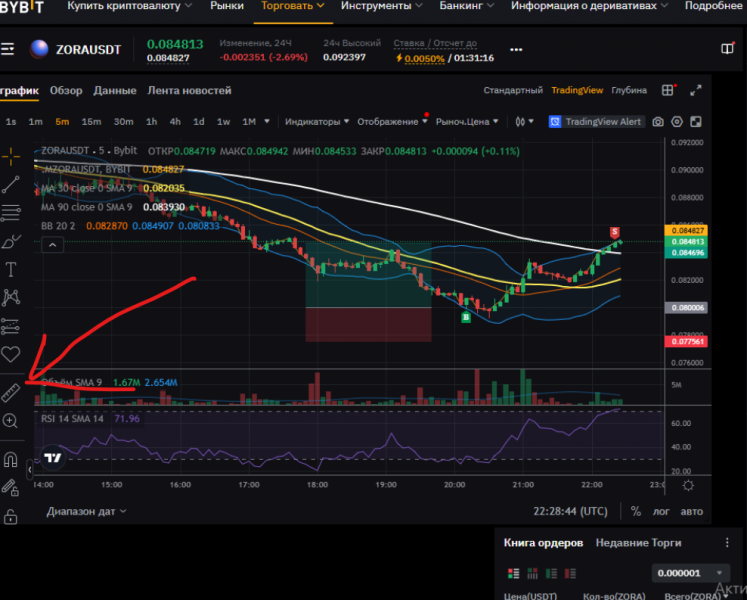The width and height of the screenshot is (747, 600).
Task: Switch to the Обзор tab
Action: tap(66, 91)
